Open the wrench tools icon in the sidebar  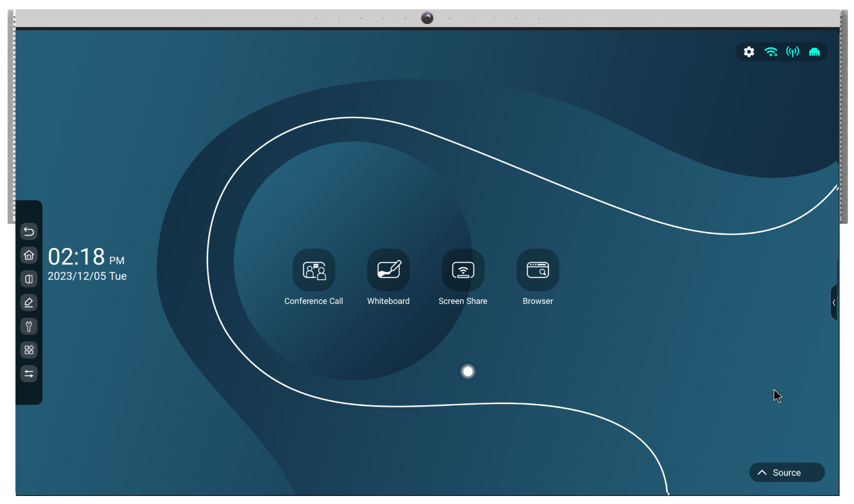click(29, 326)
